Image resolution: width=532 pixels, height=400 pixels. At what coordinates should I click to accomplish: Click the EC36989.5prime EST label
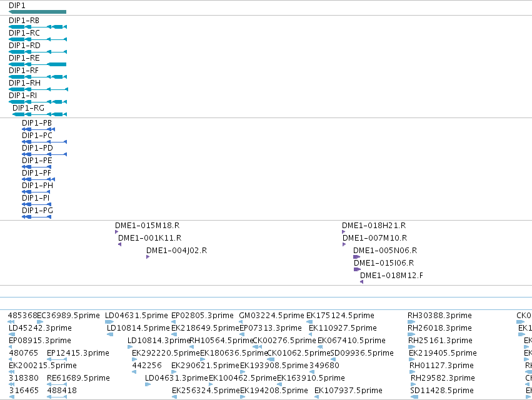(x=68, y=316)
